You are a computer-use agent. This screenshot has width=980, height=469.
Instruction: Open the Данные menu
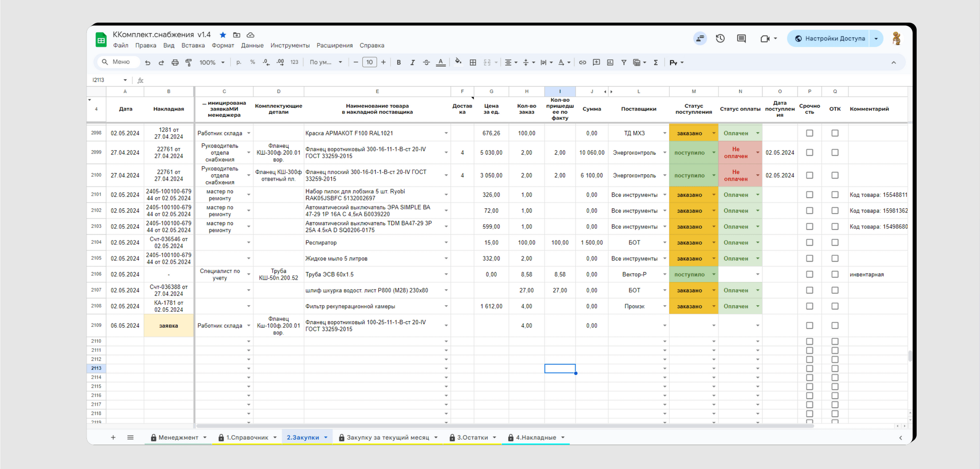tap(252, 45)
